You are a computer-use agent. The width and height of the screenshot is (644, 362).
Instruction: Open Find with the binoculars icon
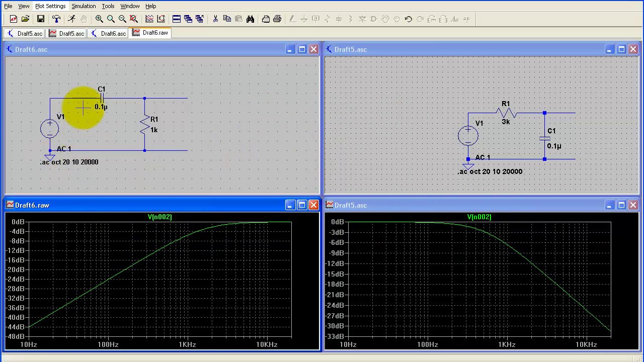[250, 19]
